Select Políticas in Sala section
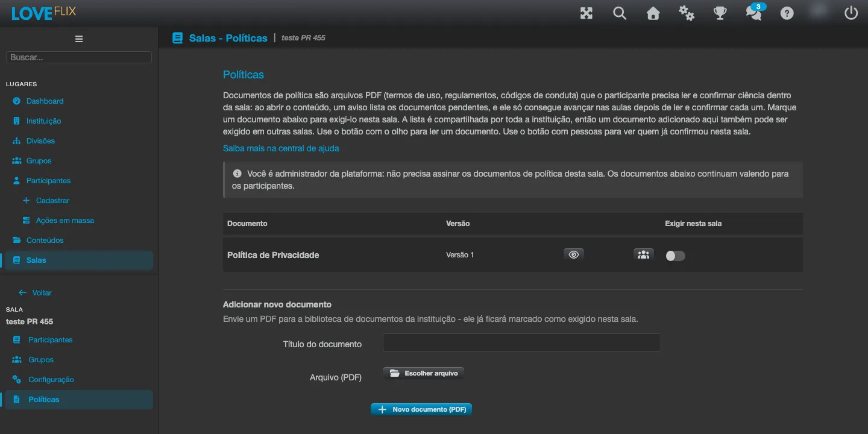The width and height of the screenshot is (868, 434). click(78, 400)
